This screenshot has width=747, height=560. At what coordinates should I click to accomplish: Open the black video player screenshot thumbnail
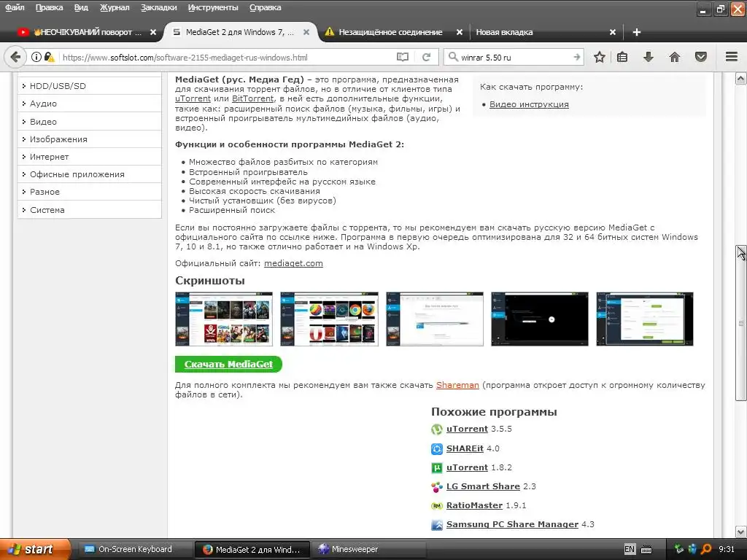tap(540, 319)
